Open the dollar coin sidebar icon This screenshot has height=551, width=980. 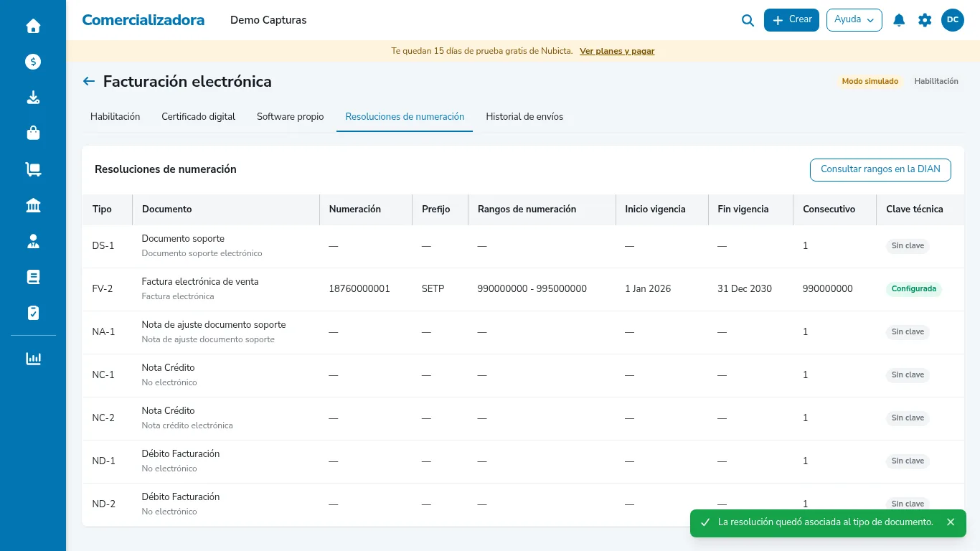pos(33,62)
